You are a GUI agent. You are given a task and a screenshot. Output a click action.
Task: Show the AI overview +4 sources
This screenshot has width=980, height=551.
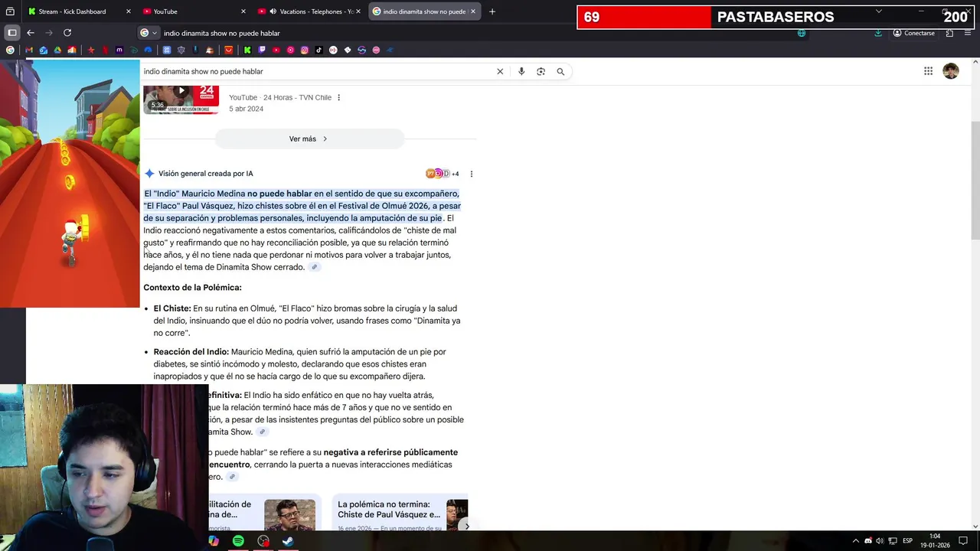tap(443, 174)
